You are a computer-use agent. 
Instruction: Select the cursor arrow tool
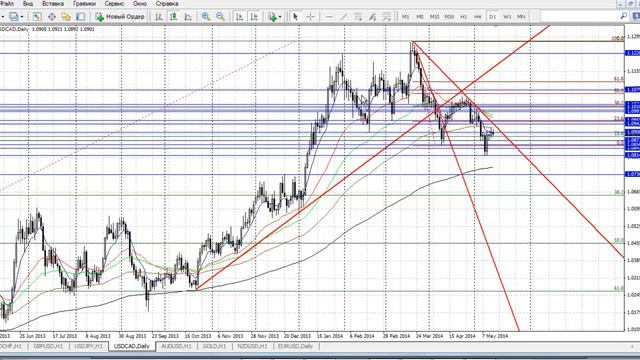[x=296, y=17]
